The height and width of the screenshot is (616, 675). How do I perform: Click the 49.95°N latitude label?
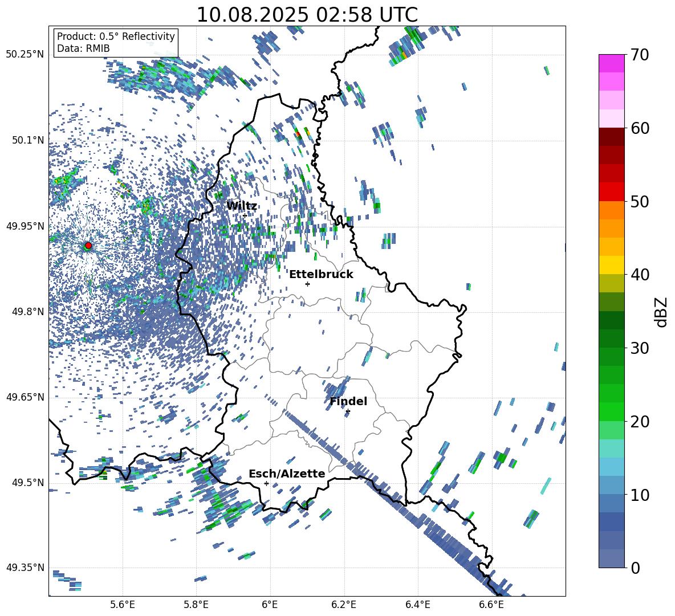[x=25, y=226]
